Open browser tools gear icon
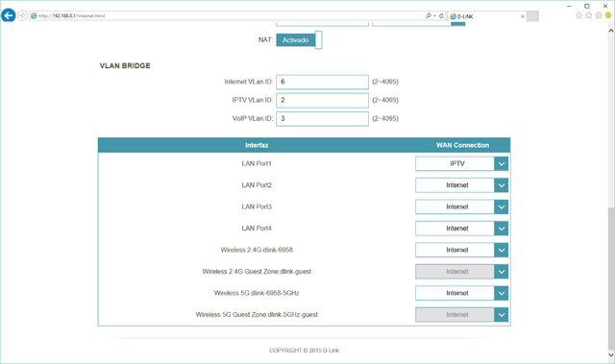This screenshot has height=364, width=615. coord(599,15)
